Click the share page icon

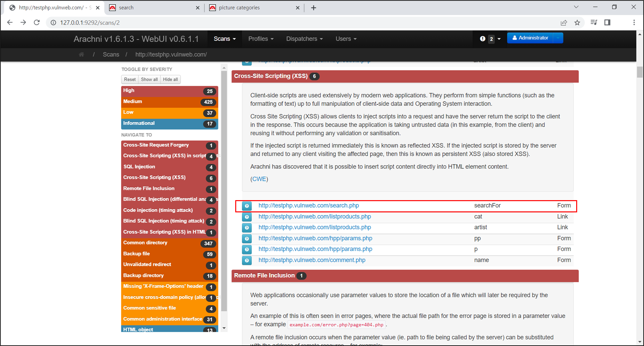(564, 22)
